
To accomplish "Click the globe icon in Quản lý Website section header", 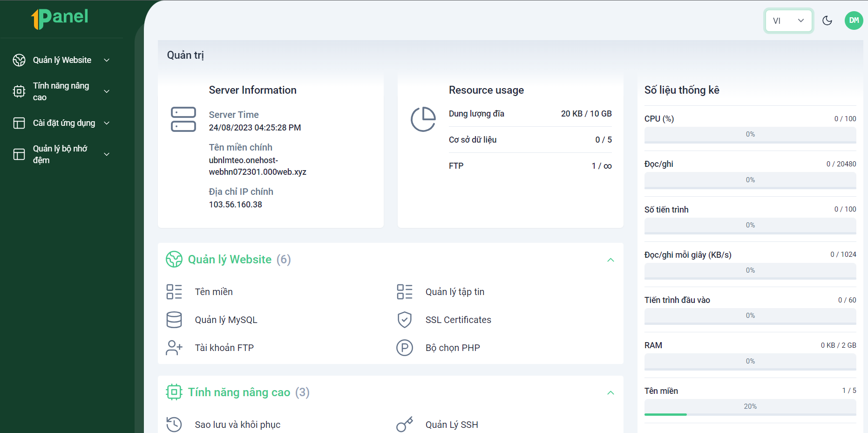I will point(174,259).
